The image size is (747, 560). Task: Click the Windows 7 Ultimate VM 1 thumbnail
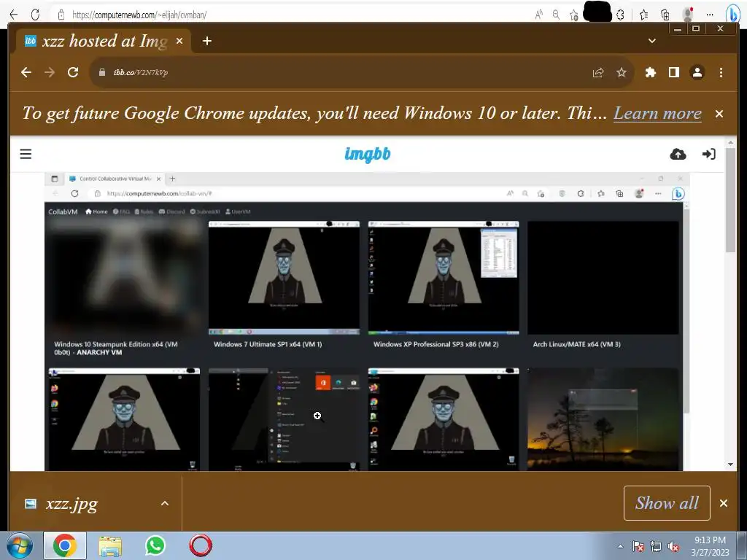click(284, 278)
